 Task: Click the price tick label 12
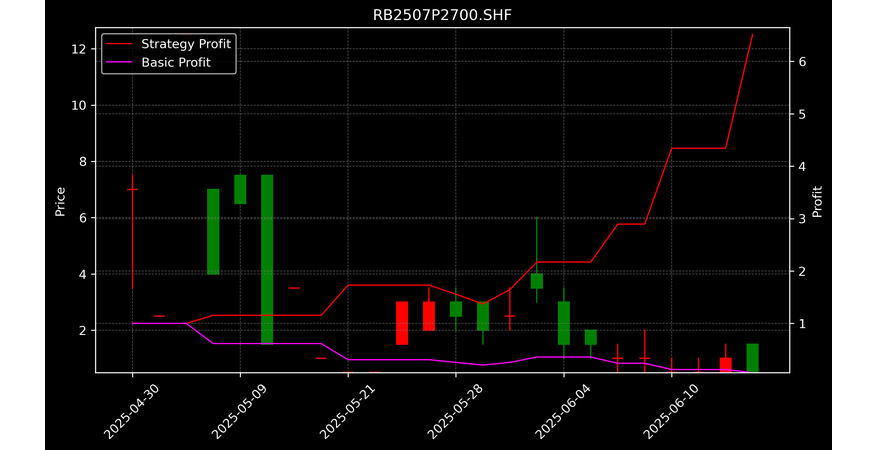[78, 49]
